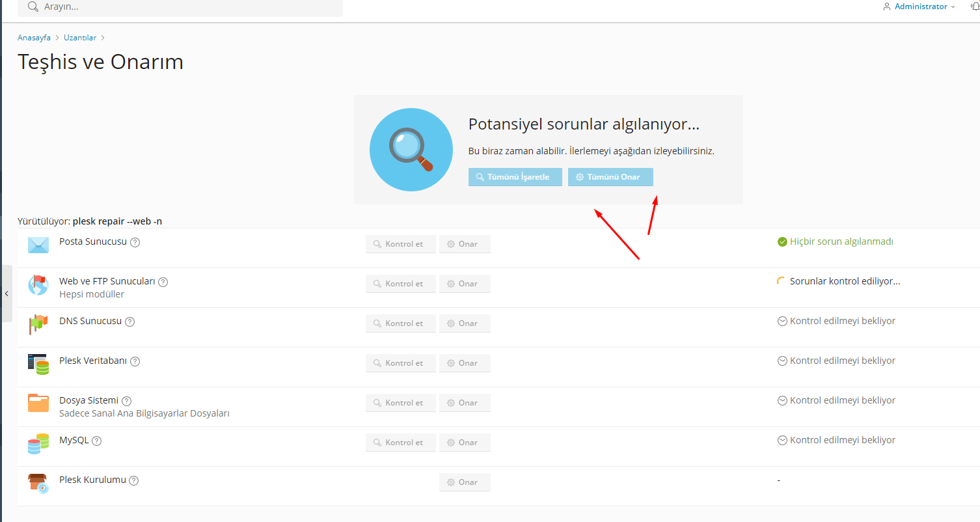Click the green check icon for Posta Sunucusu status
The image size is (980, 522).
point(782,241)
